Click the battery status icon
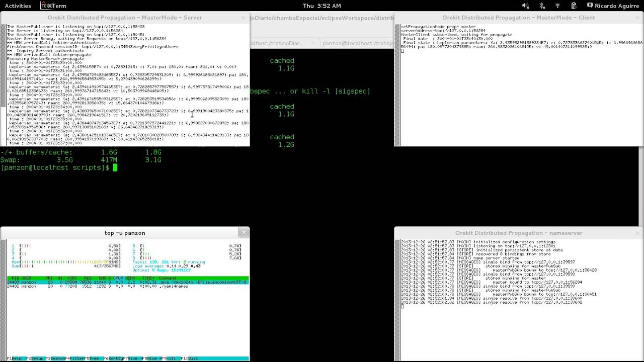The image size is (644, 362). (574, 6)
